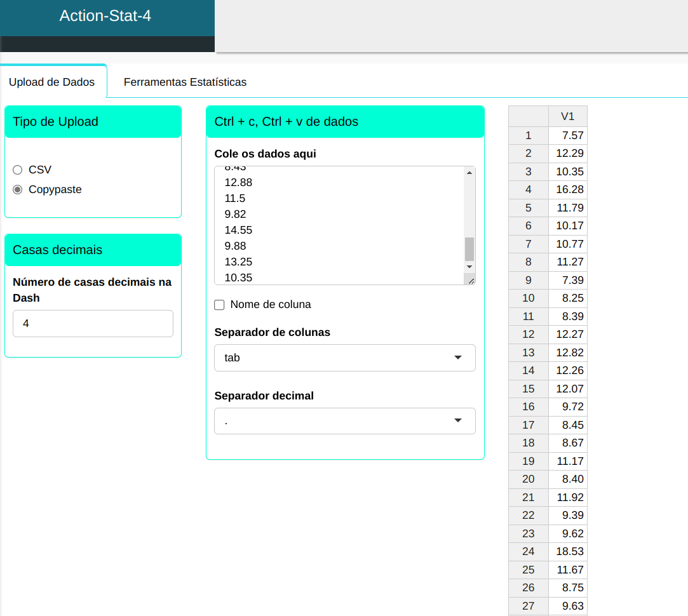688x616 pixels.
Task: Select row header number 10
Action: point(528,298)
